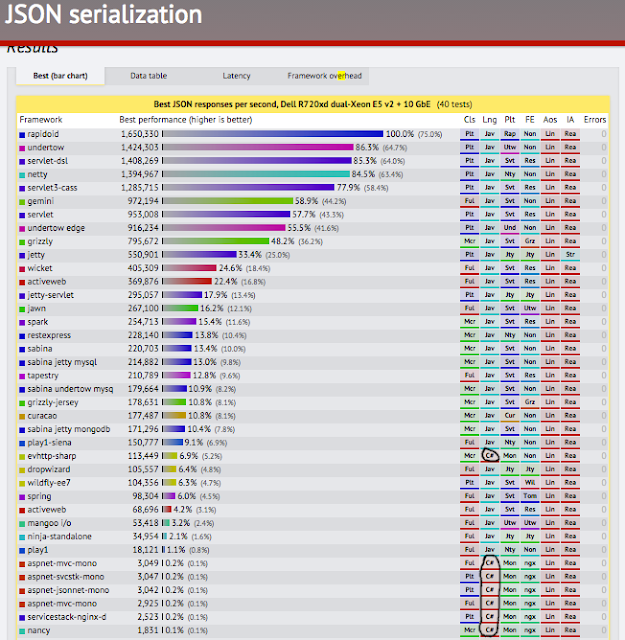Click the aspnet-jsonnet-mono framework name
This screenshot has width=625, height=640.
68,590
